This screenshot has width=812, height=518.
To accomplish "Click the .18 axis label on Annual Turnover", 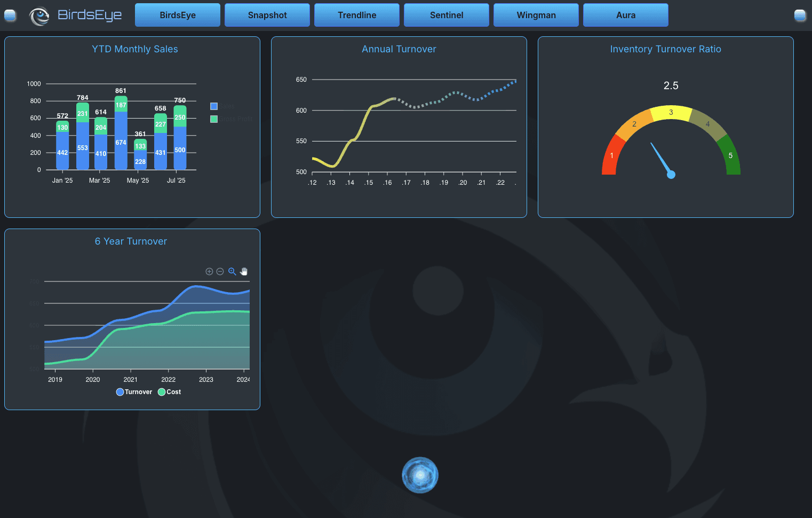I will (425, 183).
